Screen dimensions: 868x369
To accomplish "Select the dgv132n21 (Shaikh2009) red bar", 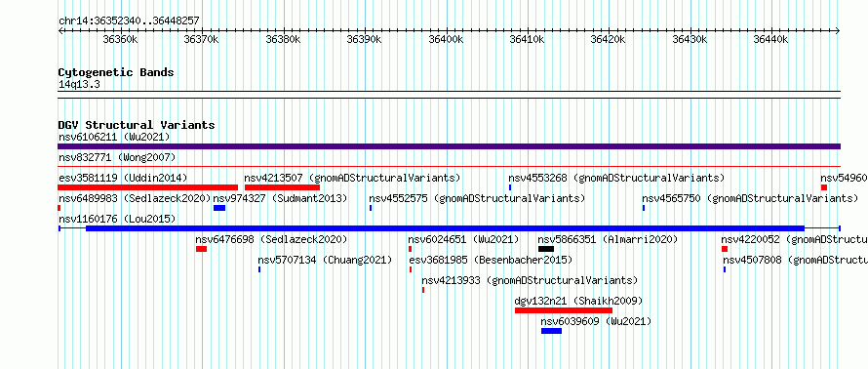I will click(564, 310).
